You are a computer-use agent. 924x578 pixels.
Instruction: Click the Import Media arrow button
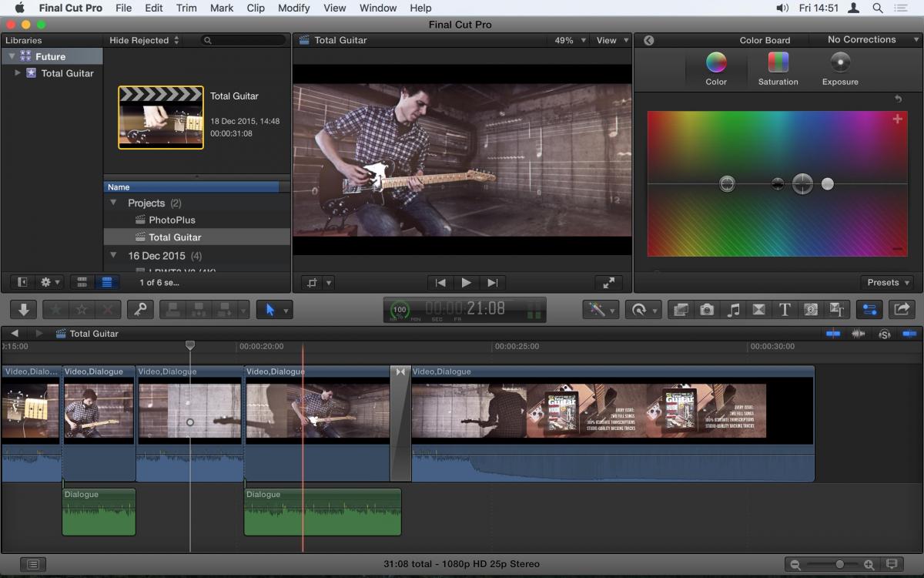(x=23, y=310)
